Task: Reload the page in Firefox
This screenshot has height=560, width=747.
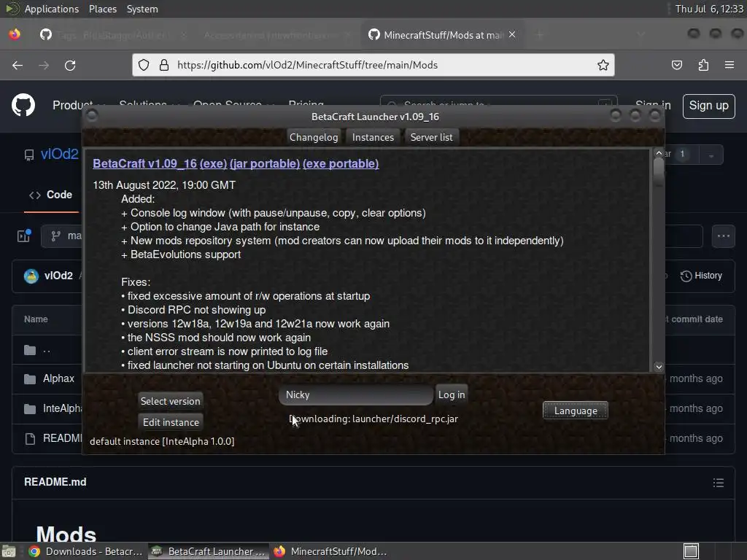Action: pyautogui.click(x=70, y=65)
